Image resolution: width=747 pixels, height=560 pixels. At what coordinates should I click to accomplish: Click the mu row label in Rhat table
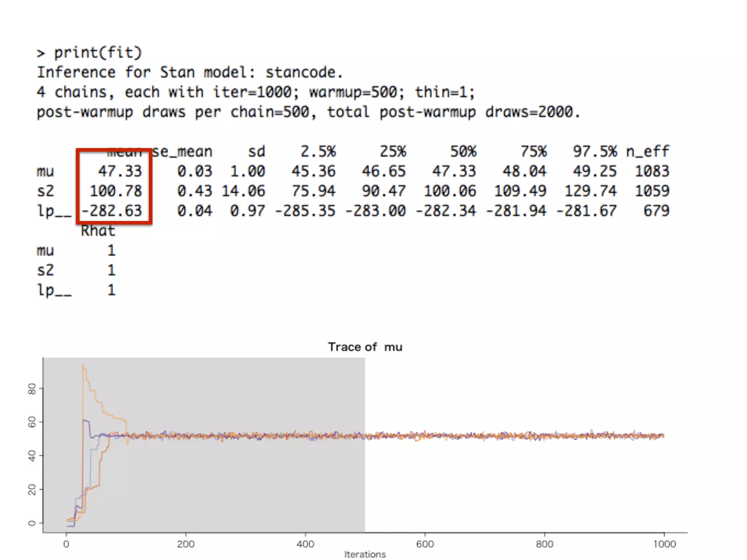click(45, 251)
